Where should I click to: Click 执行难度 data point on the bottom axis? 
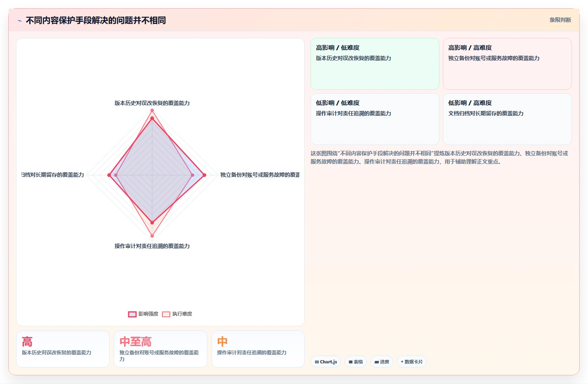click(152, 236)
